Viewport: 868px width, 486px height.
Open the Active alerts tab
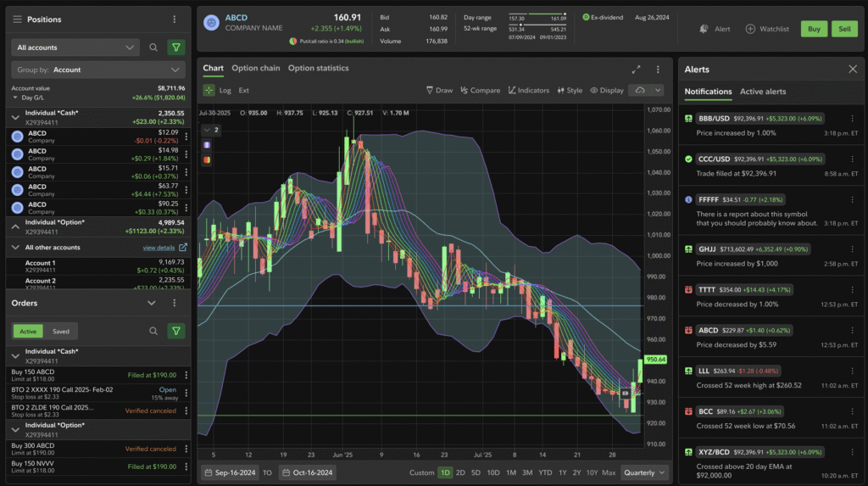point(763,92)
